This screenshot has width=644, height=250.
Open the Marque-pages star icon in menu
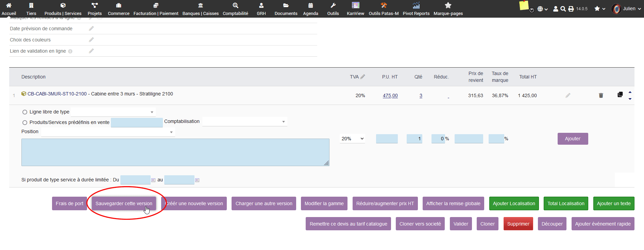coord(448,5)
